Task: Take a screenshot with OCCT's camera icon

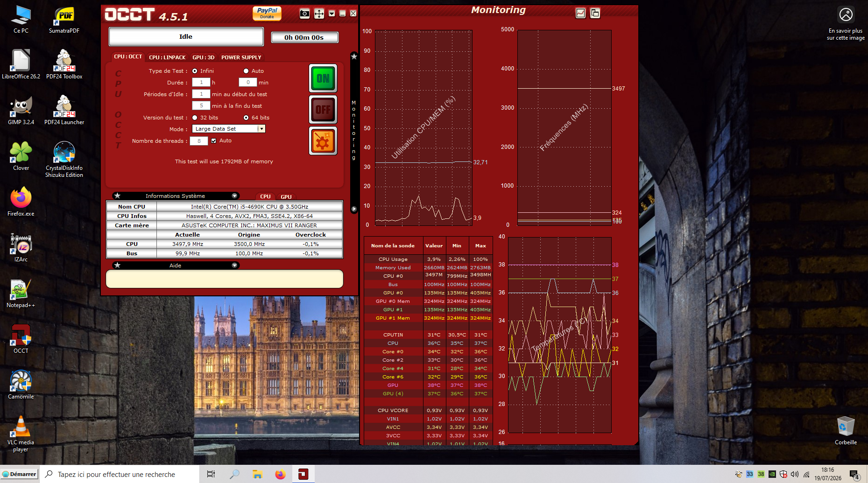Action: click(304, 14)
